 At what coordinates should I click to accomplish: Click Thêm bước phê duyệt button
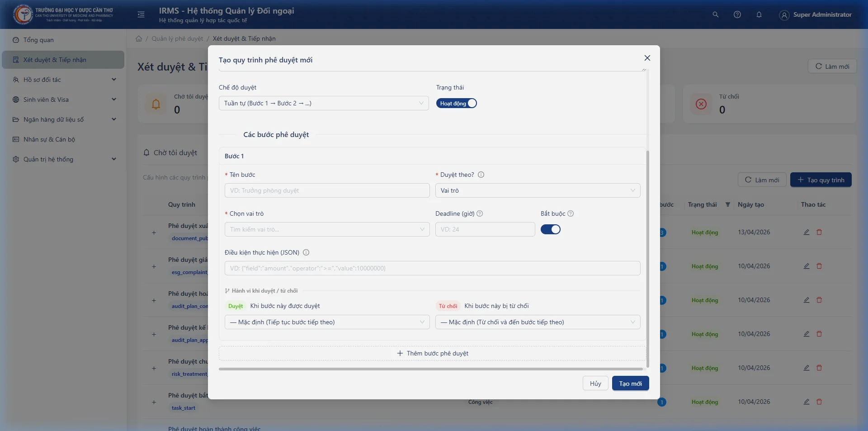point(432,353)
